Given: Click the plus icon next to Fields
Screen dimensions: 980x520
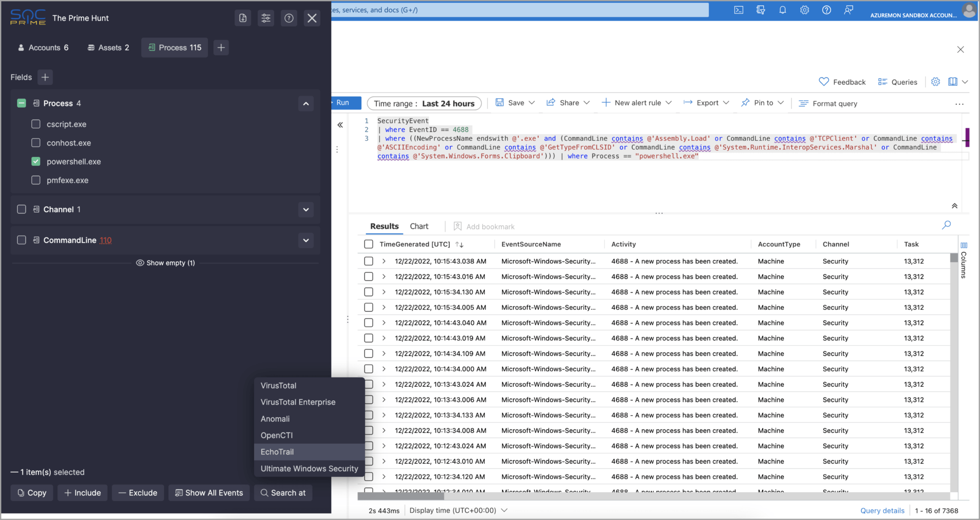Looking at the screenshot, I should [x=45, y=77].
